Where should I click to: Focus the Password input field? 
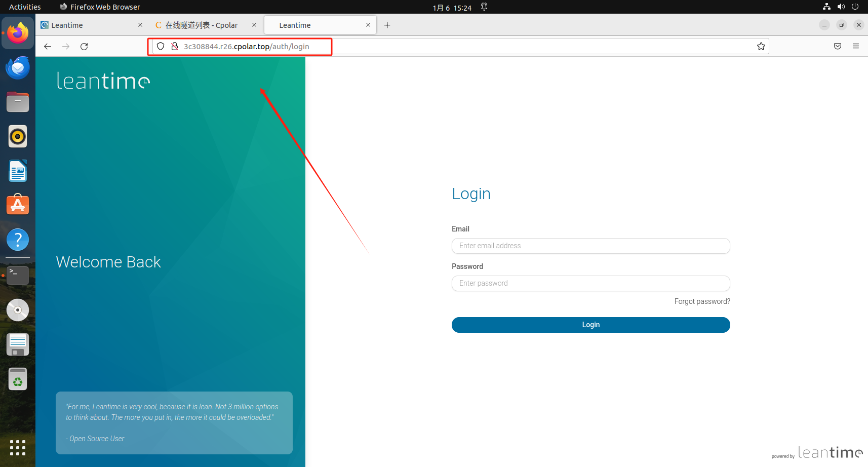tap(590, 283)
